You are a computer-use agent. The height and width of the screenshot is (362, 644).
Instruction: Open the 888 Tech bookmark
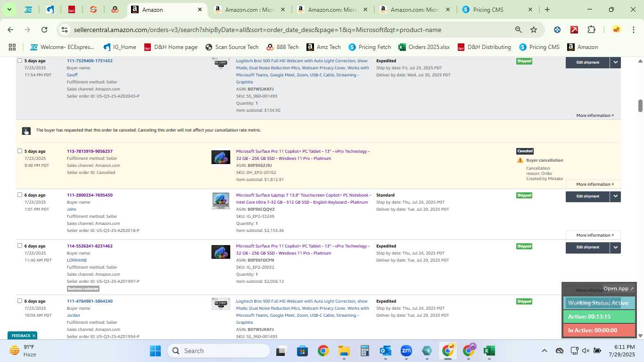tap(282, 47)
